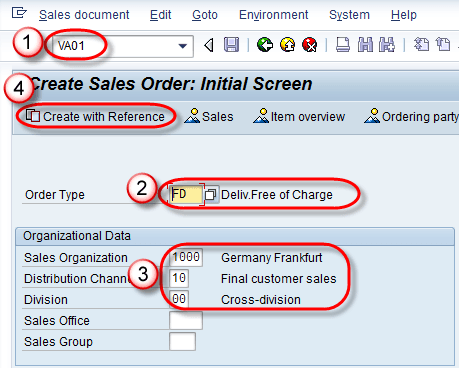Viewport: 459px width, 368px height.
Task: Click the Find binoculars icon
Action: (365, 45)
